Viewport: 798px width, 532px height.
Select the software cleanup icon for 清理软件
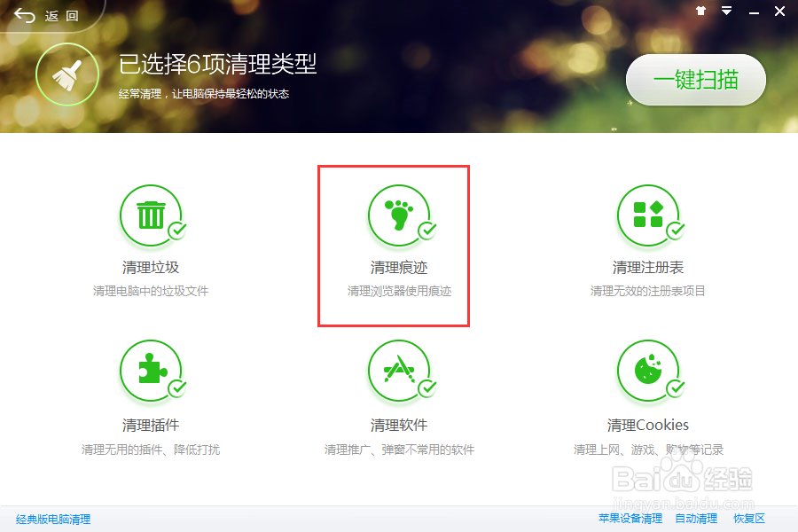tap(399, 371)
